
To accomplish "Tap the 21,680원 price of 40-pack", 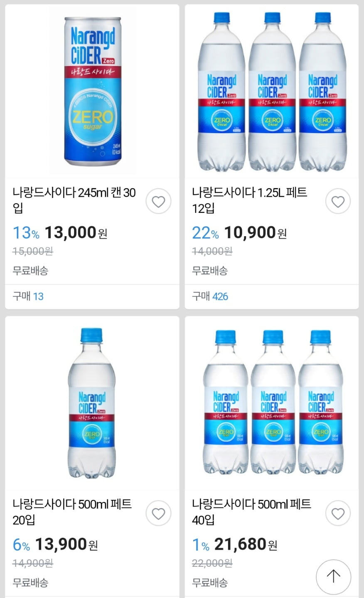I will pyautogui.click(x=246, y=544).
